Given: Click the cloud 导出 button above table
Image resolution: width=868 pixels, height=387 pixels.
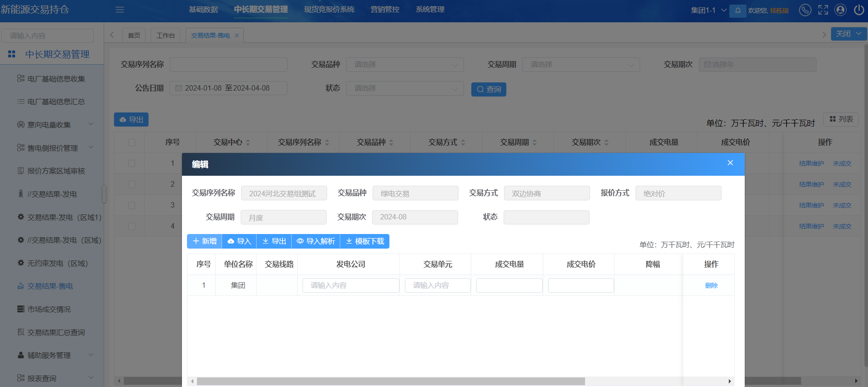Looking at the screenshot, I should (131, 119).
